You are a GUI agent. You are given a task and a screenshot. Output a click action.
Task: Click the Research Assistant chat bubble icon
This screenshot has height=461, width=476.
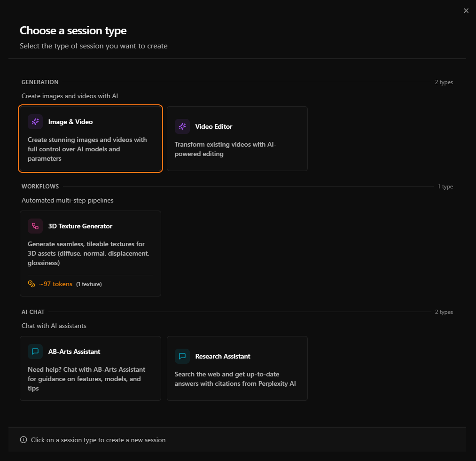click(182, 356)
